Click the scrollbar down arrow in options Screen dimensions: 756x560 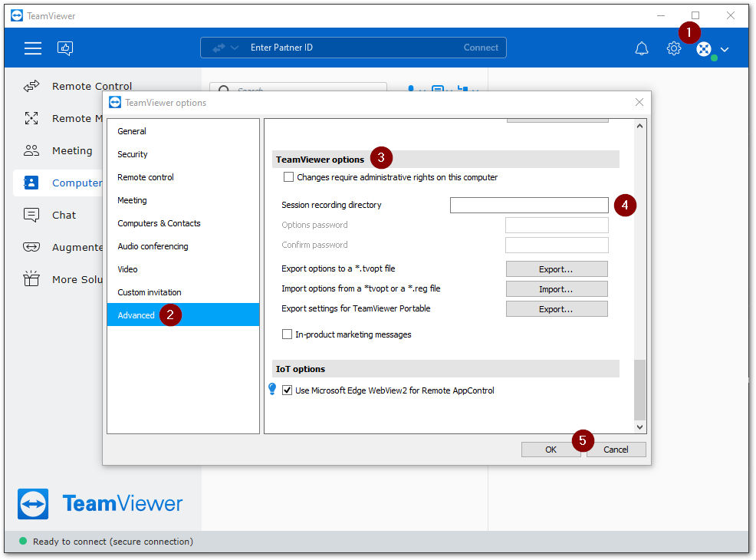pos(639,427)
